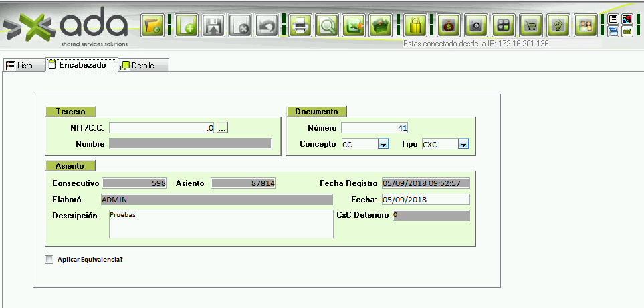The height and width of the screenshot is (308, 644).
Task: Open the Detalle tab
Action: pos(142,65)
